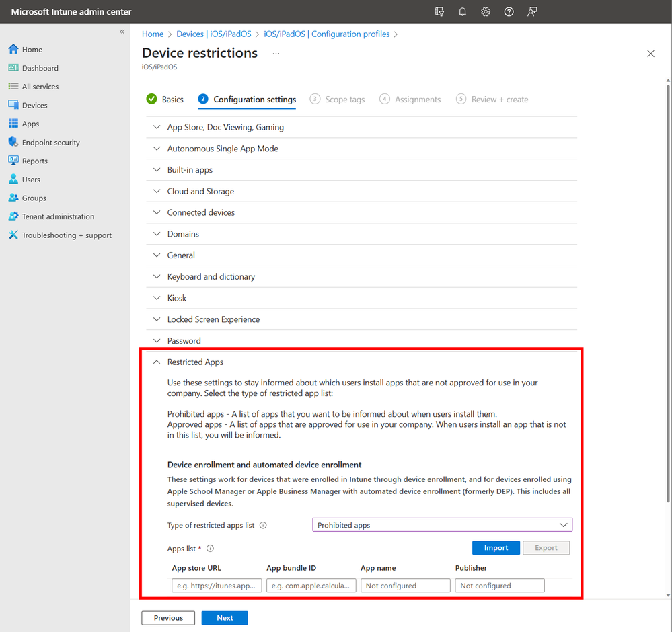Click the Home breadcrumb link
Image resolution: width=672 pixels, height=632 pixels.
(153, 34)
